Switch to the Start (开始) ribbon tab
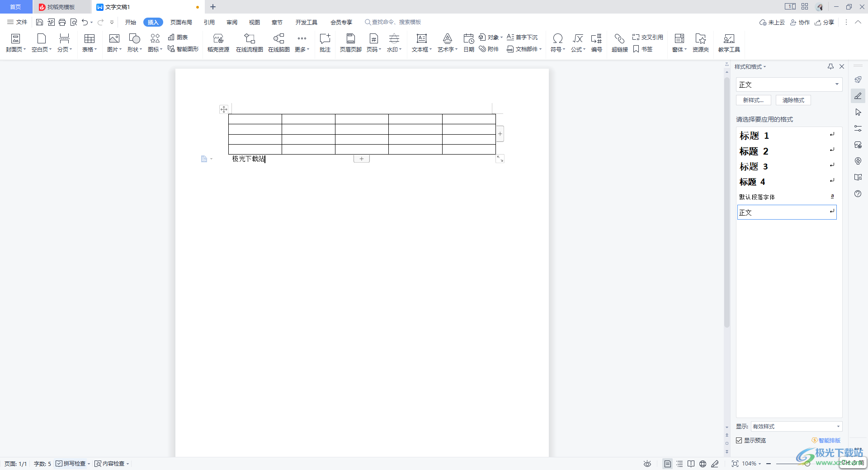The image size is (868, 470). click(x=131, y=22)
